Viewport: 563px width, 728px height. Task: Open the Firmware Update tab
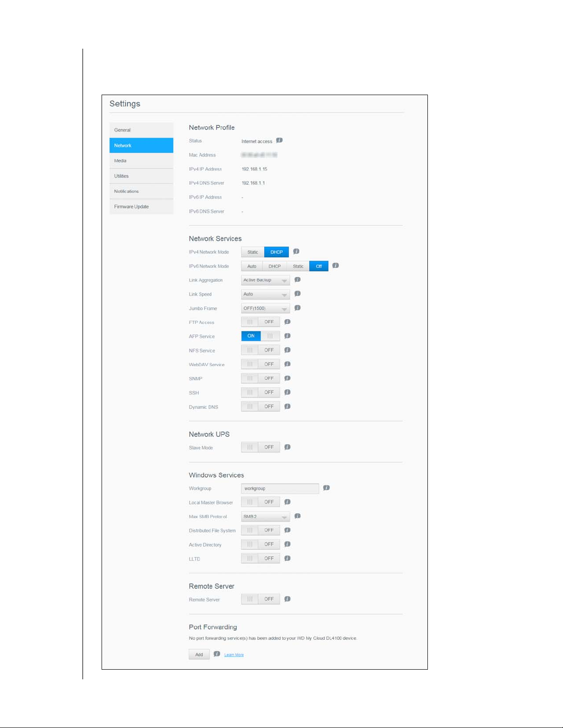(x=141, y=207)
